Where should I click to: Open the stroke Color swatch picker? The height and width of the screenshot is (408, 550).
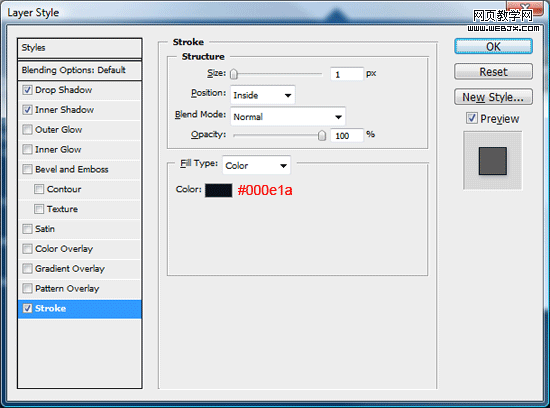219,190
